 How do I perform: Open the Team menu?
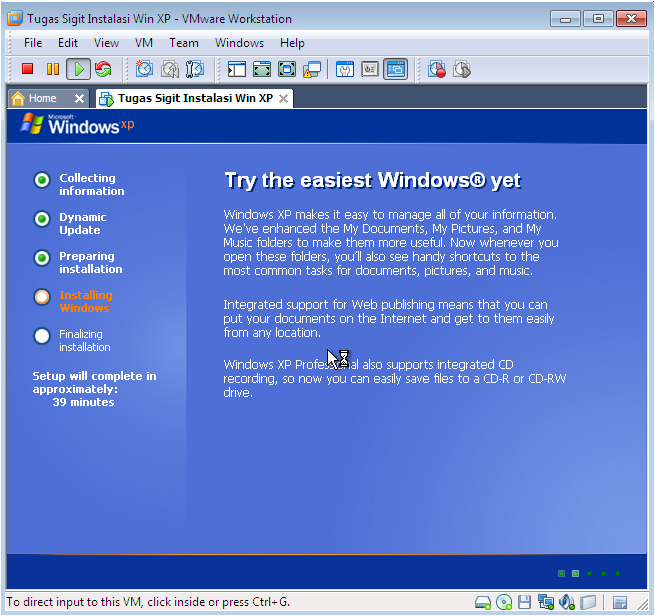pos(183,43)
